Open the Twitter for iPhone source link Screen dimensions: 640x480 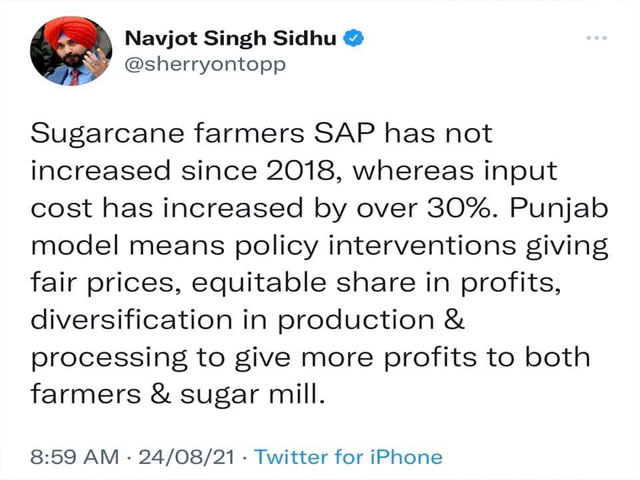tap(349, 457)
